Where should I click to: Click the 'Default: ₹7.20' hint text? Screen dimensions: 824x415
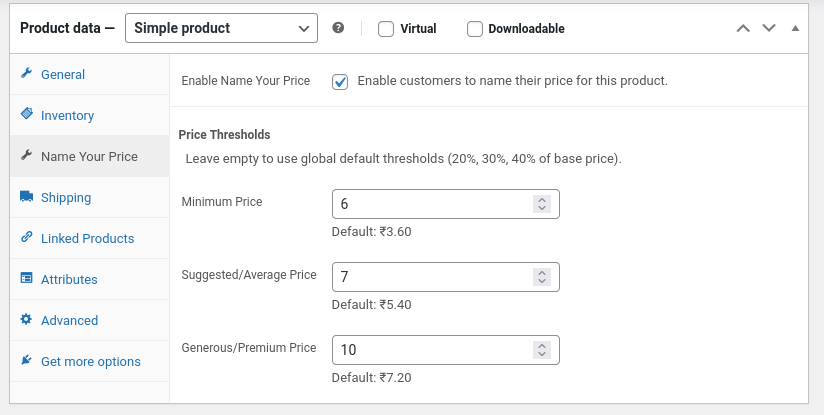(372, 378)
